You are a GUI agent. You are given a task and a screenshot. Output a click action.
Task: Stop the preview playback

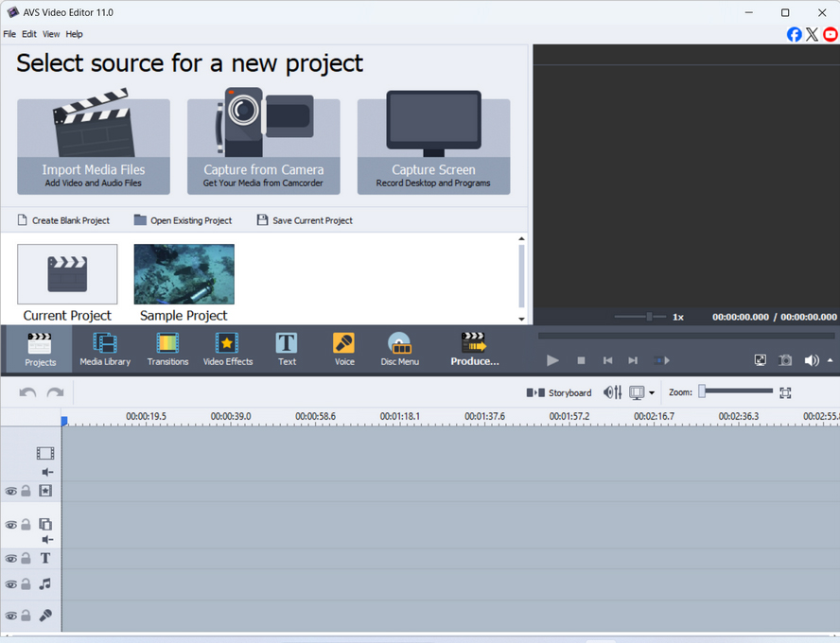(581, 360)
